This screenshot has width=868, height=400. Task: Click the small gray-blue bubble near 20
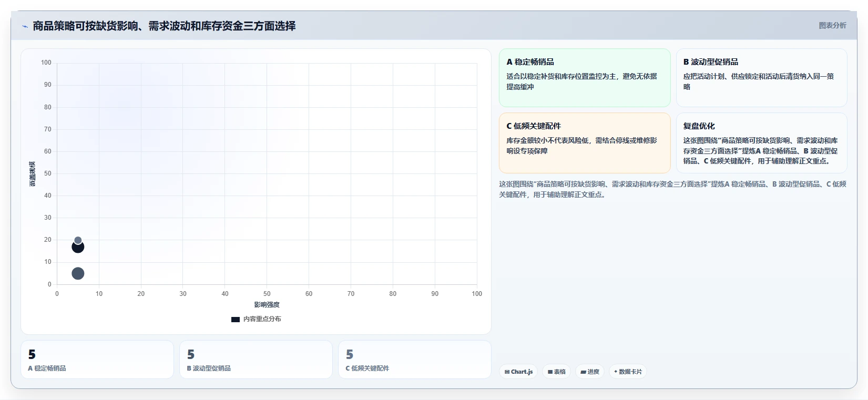click(78, 240)
